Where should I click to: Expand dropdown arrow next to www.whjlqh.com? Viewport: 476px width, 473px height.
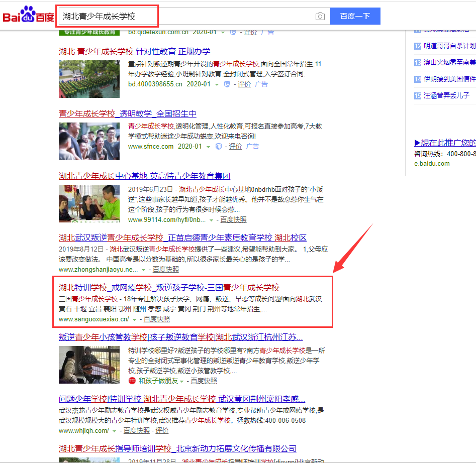pos(114,431)
